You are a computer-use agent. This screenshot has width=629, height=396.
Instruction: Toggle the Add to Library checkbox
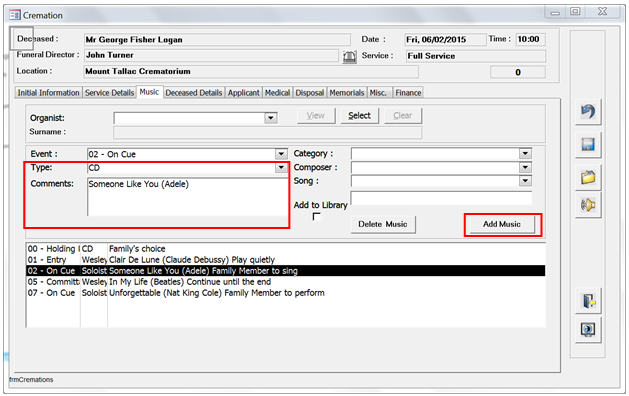317,217
